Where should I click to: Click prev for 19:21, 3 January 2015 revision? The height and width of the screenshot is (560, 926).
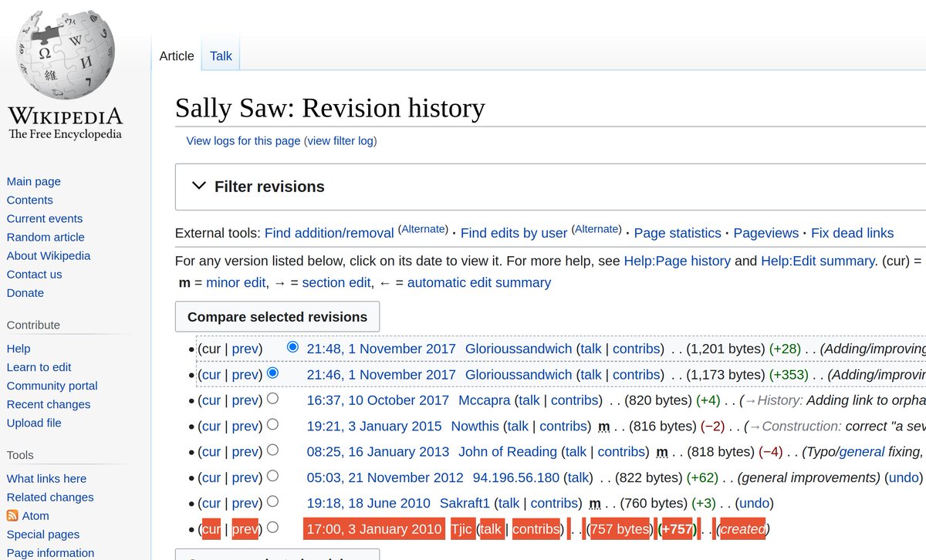click(x=245, y=426)
